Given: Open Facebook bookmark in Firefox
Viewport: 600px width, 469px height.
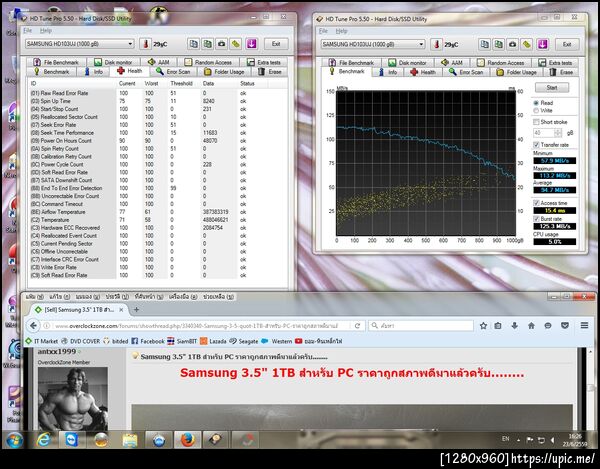Looking at the screenshot, I should tap(148, 341).
